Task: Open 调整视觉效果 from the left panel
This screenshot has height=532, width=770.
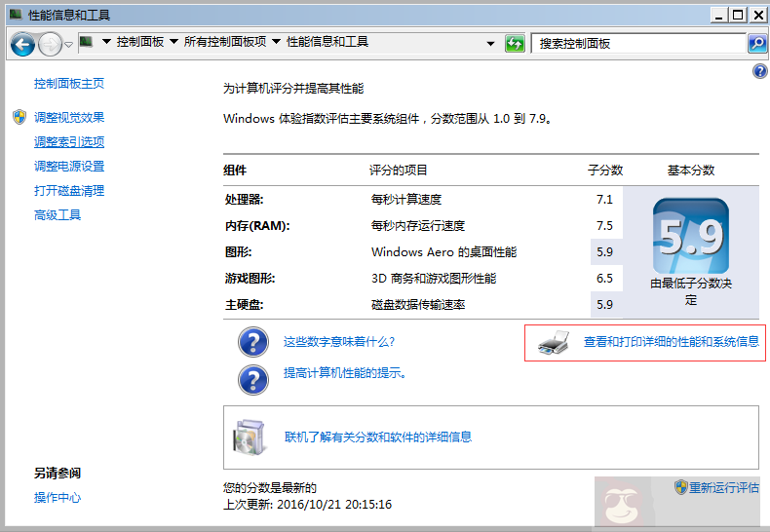Action: point(69,118)
